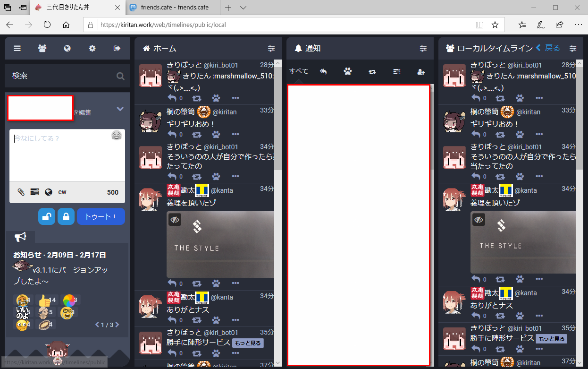Add a poll with the compose poll icon
This screenshot has height=369, width=588.
34,192
